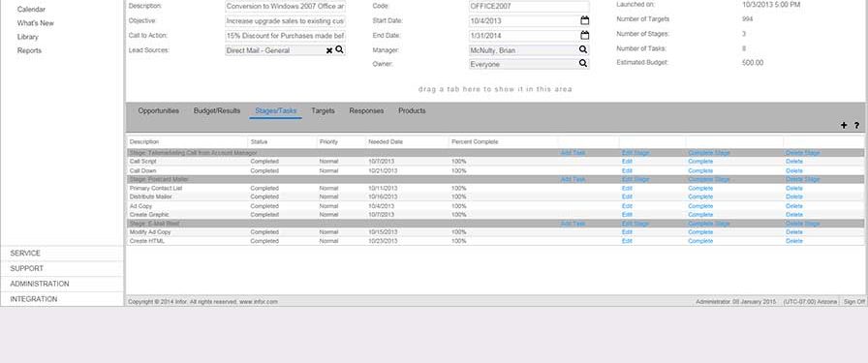
Task: Expand the SERVICE navigation section
Action: click(62, 254)
